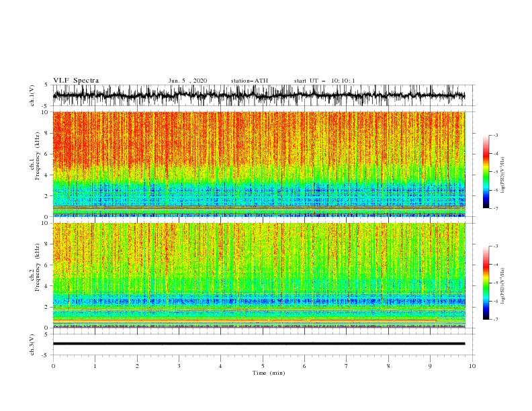The image size is (532, 411).
Task: Click the "ch.3(V)" axis label
Action: [x=32, y=345]
